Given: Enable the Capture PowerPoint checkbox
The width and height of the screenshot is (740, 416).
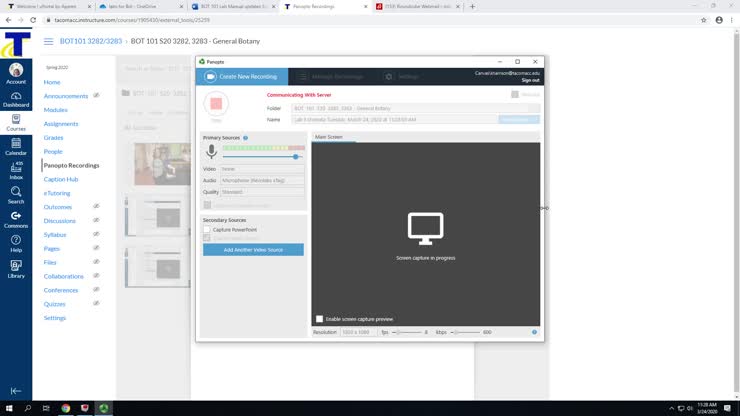Looking at the screenshot, I should pos(207,229).
